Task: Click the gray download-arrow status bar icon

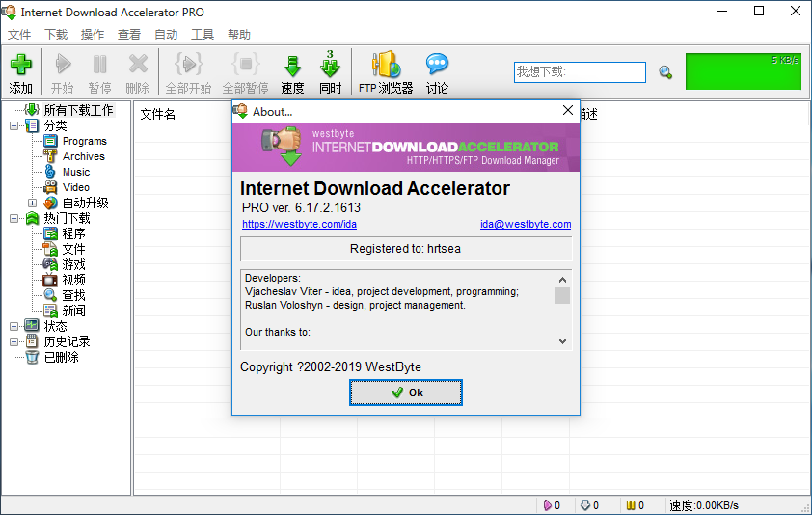Action: click(585, 505)
